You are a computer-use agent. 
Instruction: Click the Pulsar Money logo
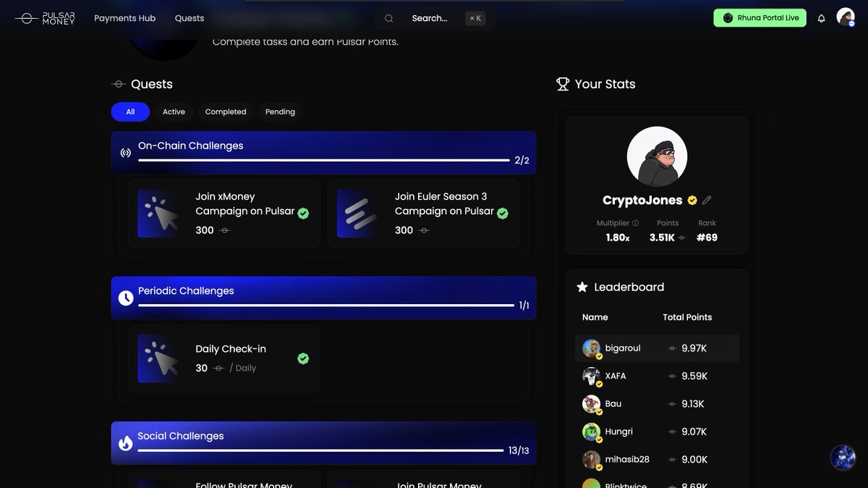[45, 18]
